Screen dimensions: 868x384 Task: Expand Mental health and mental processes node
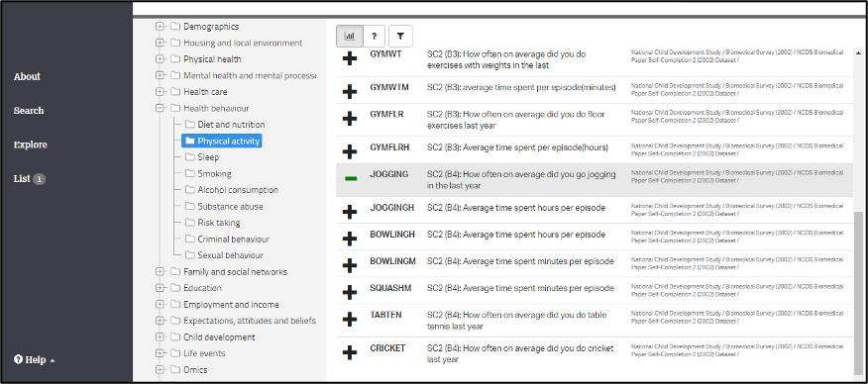point(161,75)
